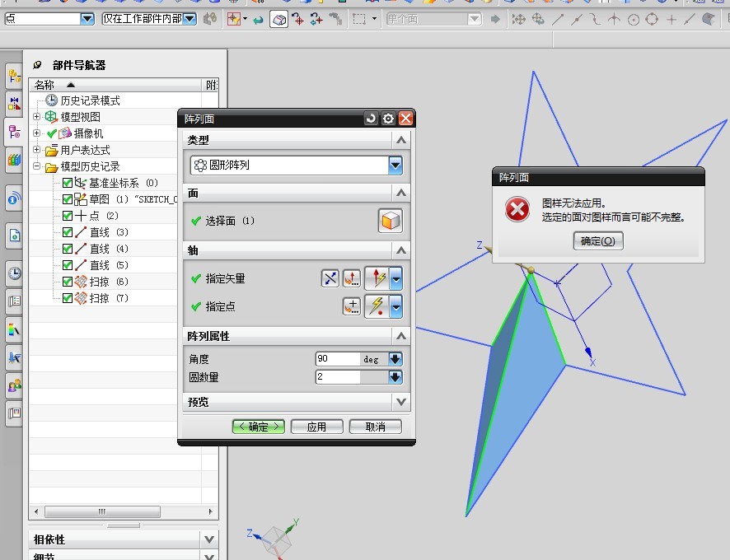The height and width of the screenshot is (560, 730).
Task: Open the Reuse Library books icon
Action: pyautogui.click(x=15, y=160)
